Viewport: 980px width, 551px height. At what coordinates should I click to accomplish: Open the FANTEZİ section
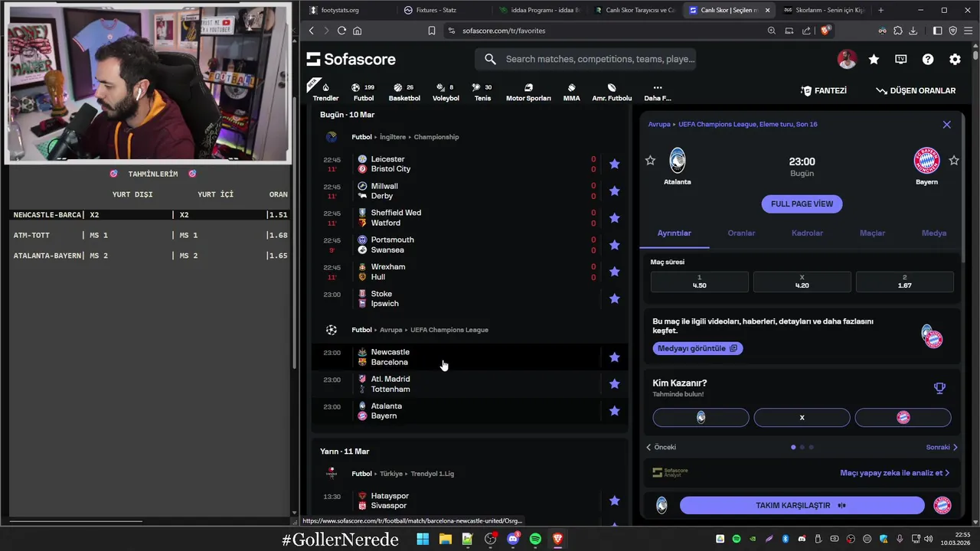click(824, 90)
